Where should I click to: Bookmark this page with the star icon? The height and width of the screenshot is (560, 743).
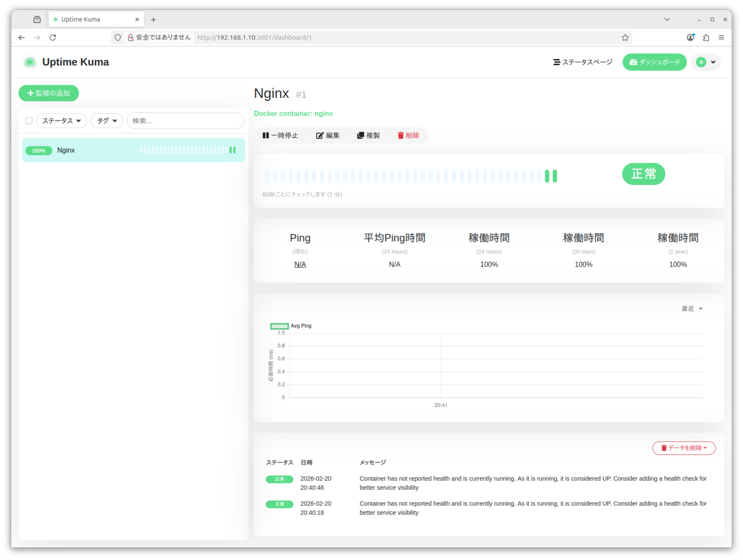[x=625, y=38]
